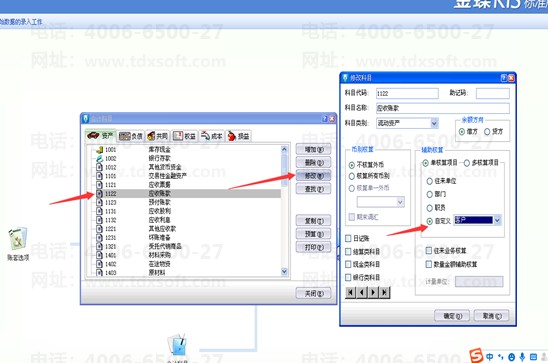Viewport: 548px width, 363px height.
Task: Select 多核算项目 radio button
Action: click(x=467, y=163)
